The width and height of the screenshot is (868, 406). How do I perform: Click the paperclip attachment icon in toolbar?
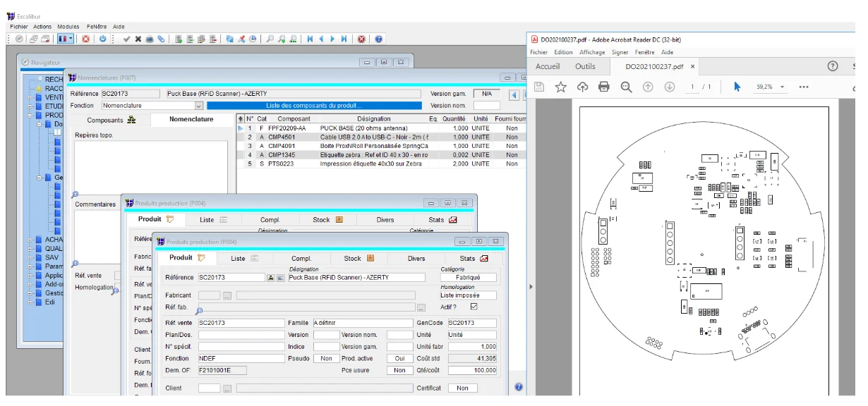coord(161,39)
